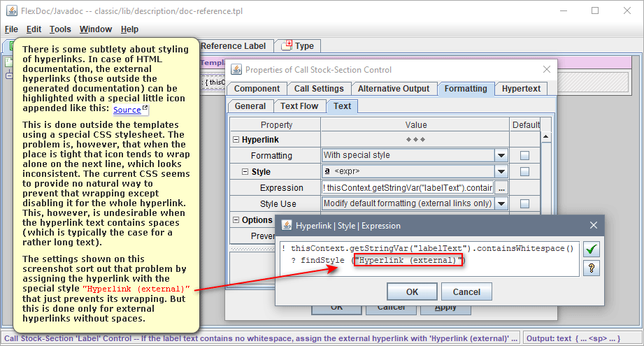Screen dimensions: 644x346
Task: Click the Type tab icon
Action: click(x=287, y=46)
